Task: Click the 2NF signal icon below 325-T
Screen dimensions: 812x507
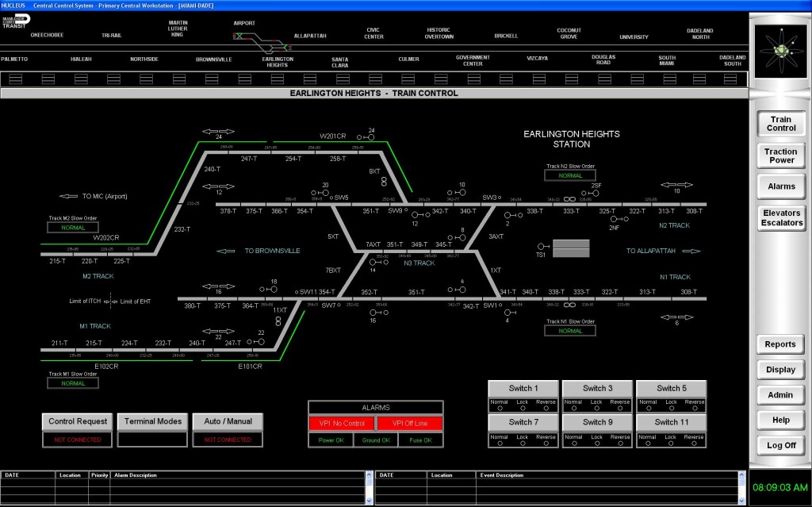Action: (x=614, y=220)
